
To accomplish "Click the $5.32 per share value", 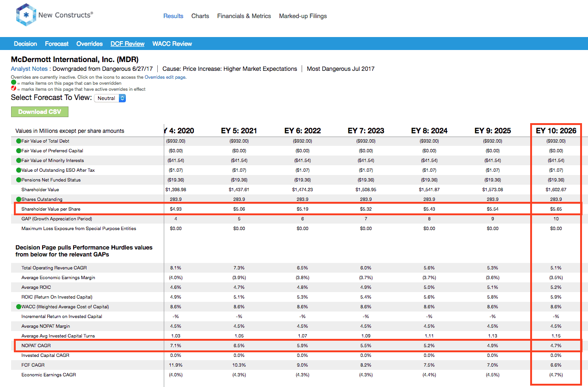I will point(366,209).
